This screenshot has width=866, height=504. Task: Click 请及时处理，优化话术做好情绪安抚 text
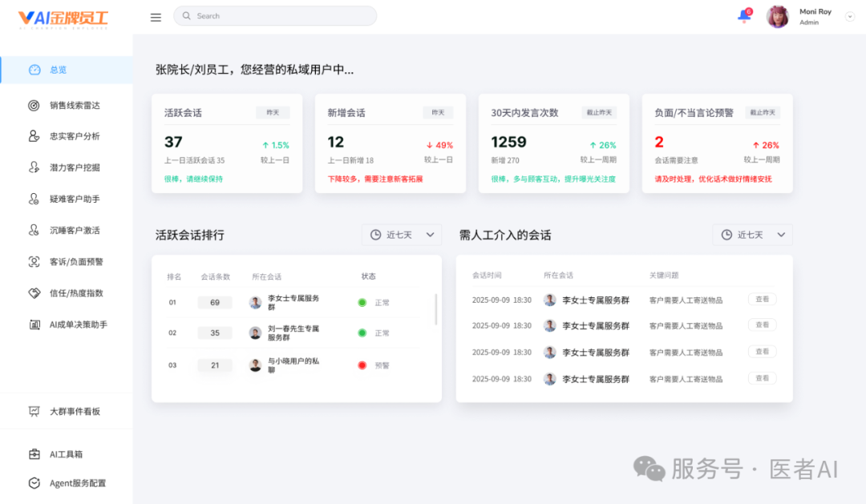(x=713, y=179)
